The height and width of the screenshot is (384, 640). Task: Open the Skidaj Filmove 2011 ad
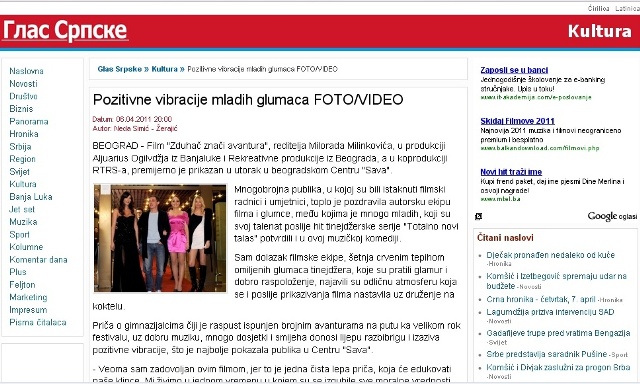(517, 121)
